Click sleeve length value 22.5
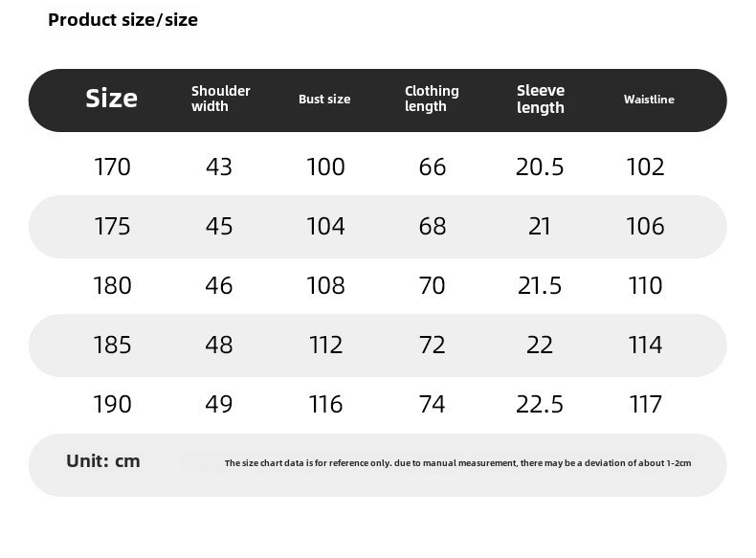This screenshot has width=756, height=558. tap(540, 405)
